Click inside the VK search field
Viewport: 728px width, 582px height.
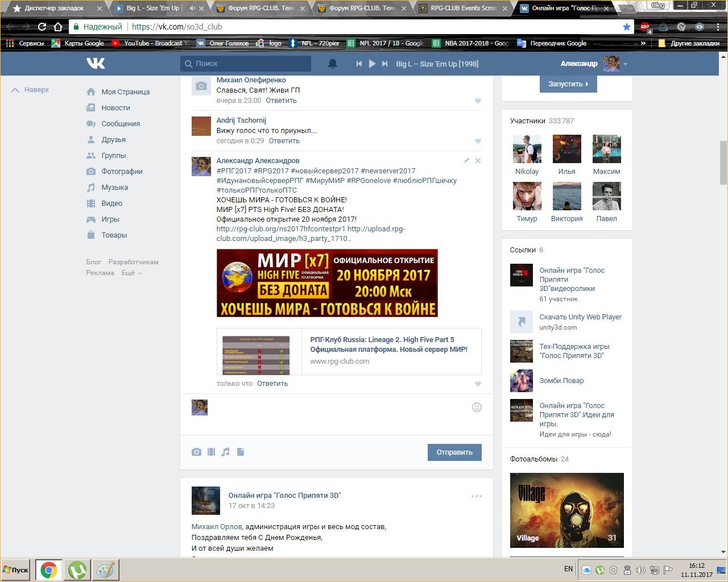click(246, 64)
